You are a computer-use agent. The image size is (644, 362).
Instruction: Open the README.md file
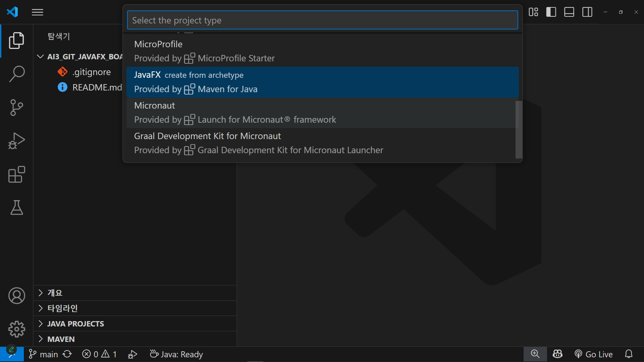[97, 87]
